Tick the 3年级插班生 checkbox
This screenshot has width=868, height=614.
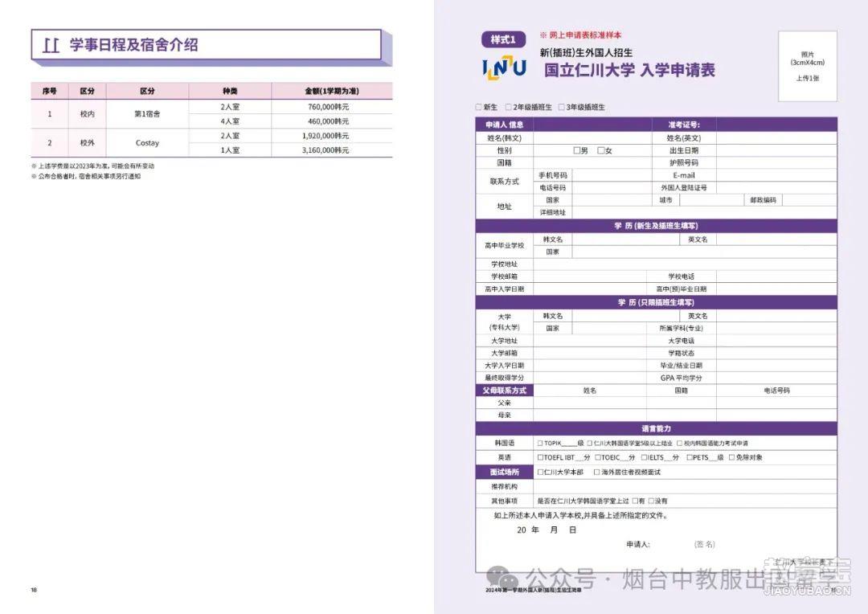561,107
